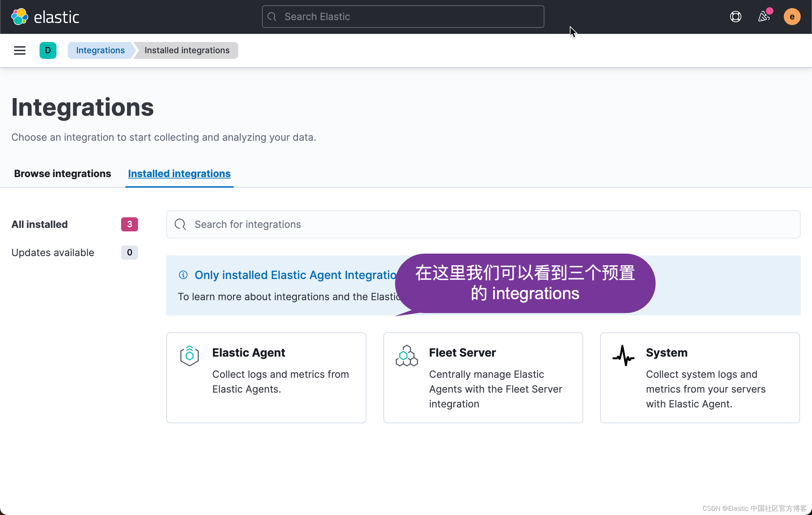The height and width of the screenshot is (515, 812).
Task: Open the Integrations breadcrumb link
Action: click(100, 50)
